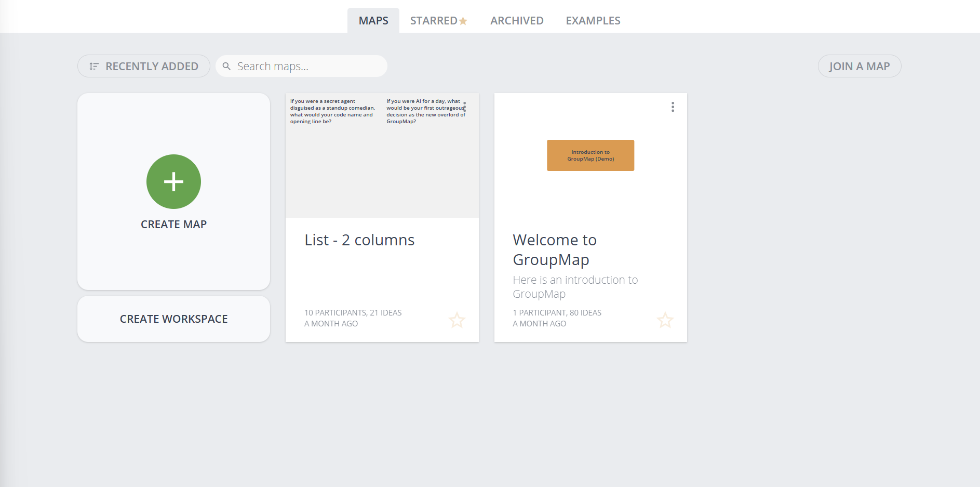Open the Archived tab
The width and height of the screenshot is (980, 487).
pyautogui.click(x=517, y=21)
